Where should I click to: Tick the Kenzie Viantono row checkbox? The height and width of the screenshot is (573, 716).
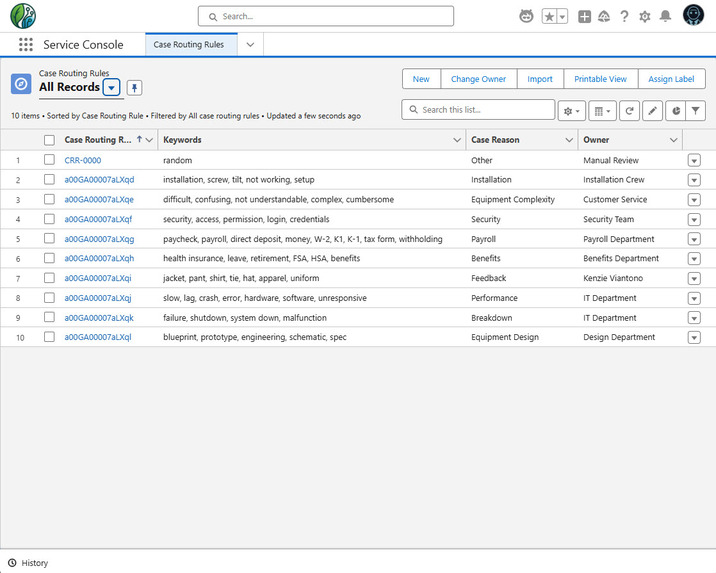(x=49, y=278)
